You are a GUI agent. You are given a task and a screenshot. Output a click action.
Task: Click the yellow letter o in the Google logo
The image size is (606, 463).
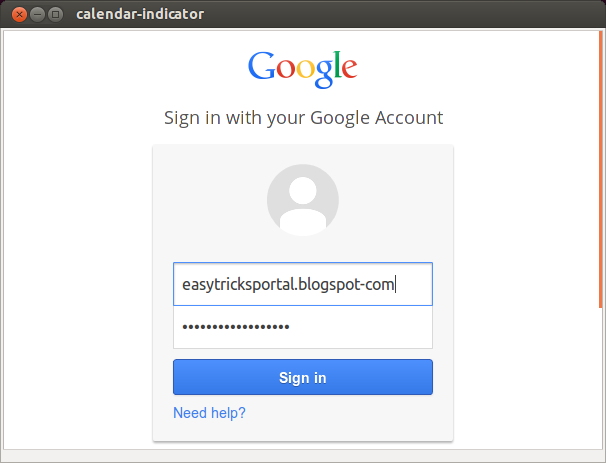point(305,69)
